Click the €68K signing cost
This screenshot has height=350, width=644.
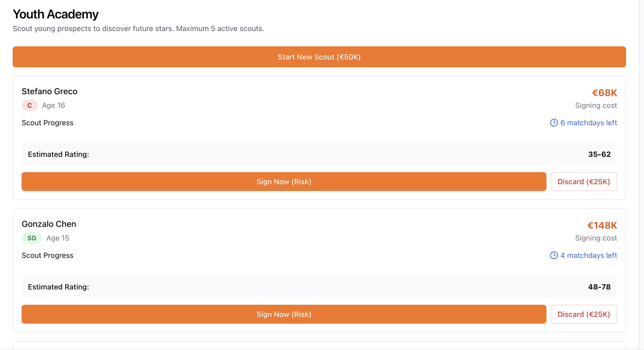click(604, 93)
